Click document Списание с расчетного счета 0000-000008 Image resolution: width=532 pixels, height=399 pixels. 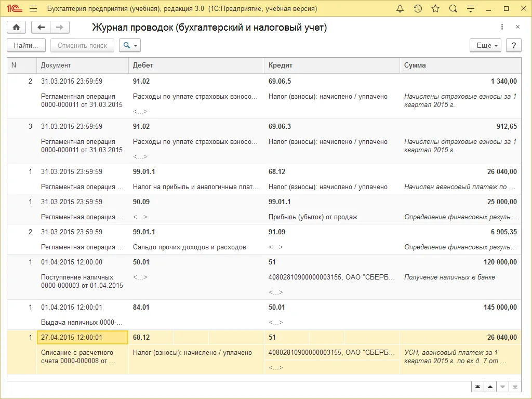coord(78,356)
